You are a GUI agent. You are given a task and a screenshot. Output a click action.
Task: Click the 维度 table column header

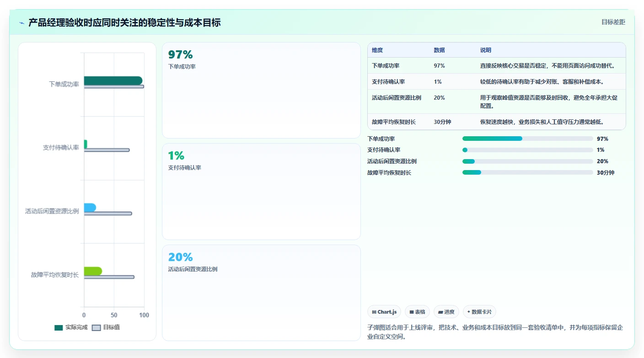377,50
